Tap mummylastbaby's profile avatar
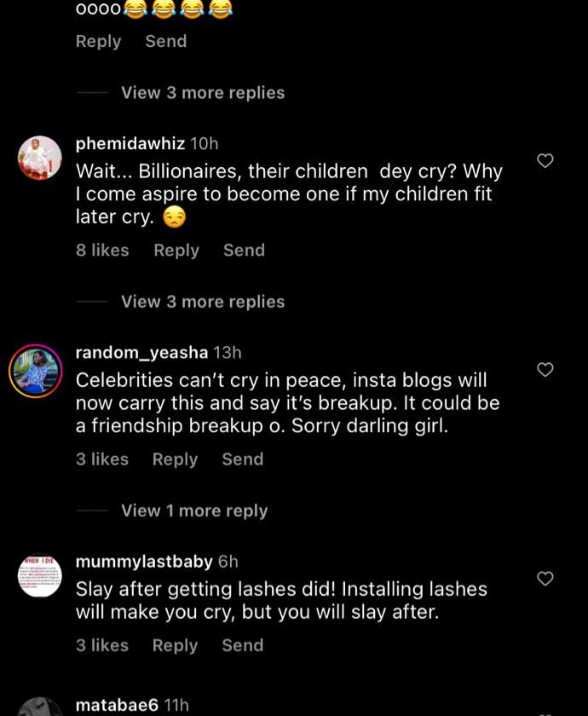 click(40, 575)
